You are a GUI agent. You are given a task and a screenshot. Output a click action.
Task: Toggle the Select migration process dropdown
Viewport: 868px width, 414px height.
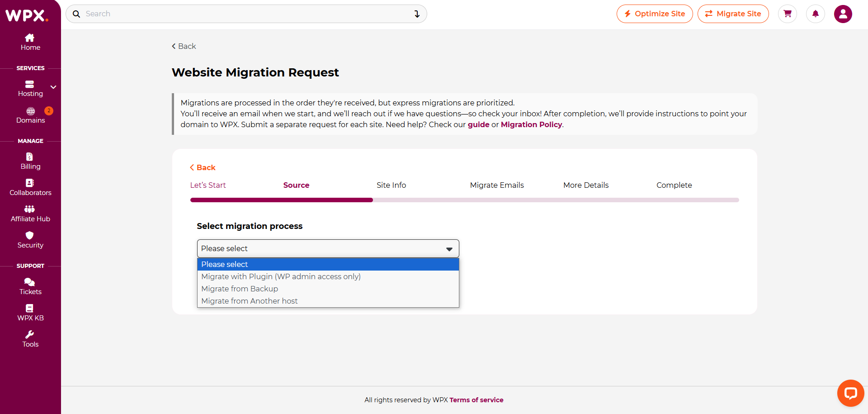(x=328, y=248)
